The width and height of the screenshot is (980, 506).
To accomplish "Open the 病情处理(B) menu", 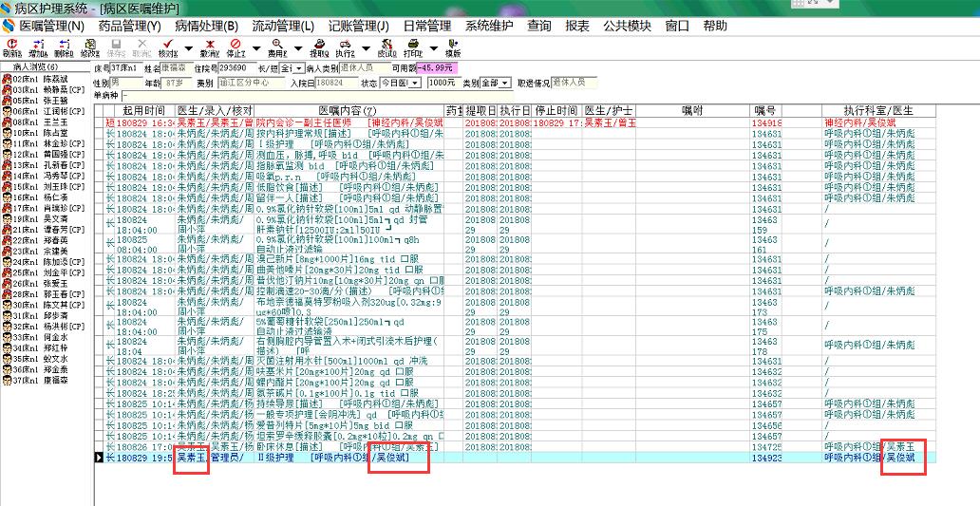I will point(206,26).
